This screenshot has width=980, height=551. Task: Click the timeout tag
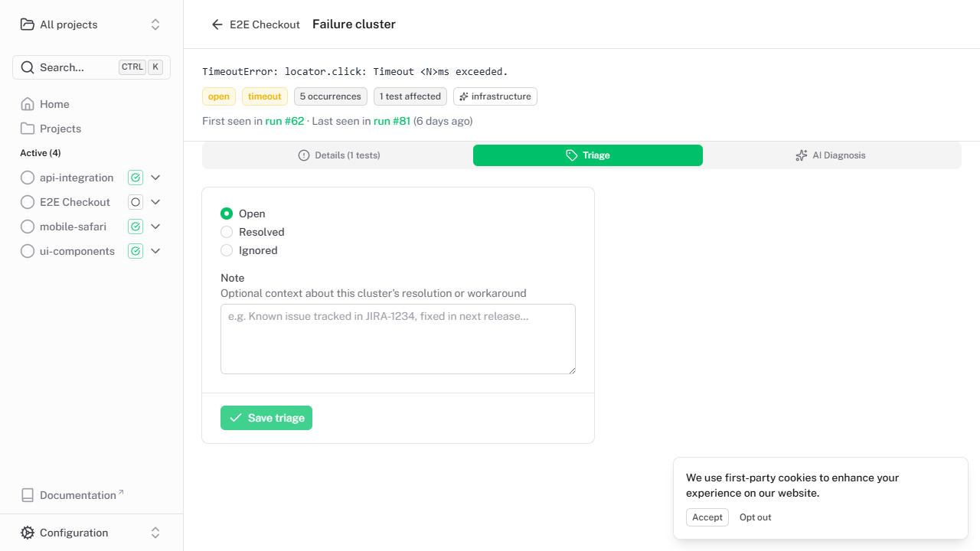coord(265,96)
